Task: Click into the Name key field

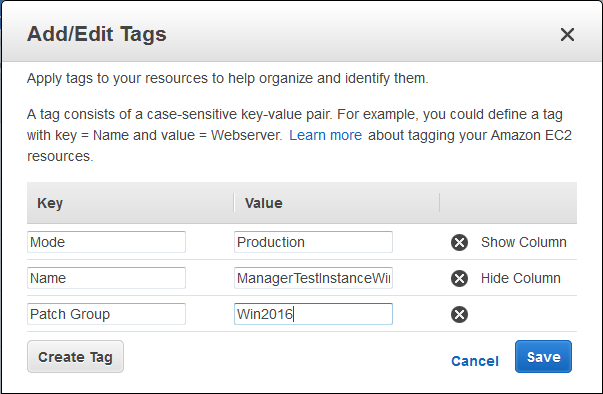Action: [x=107, y=278]
